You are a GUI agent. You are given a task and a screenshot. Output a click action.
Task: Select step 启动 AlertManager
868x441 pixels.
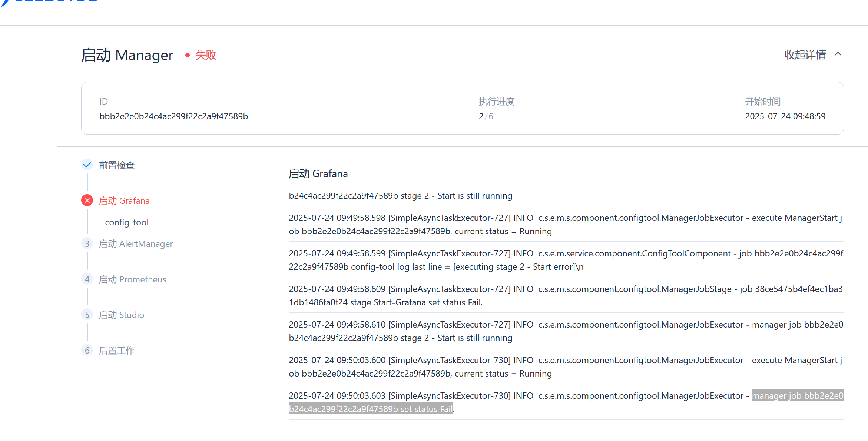pos(136,244)
